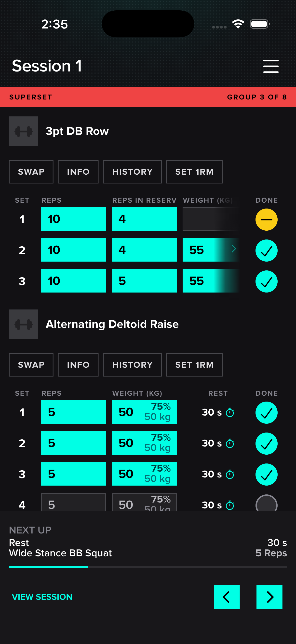
Task: Expand the chevron on DB Row set 2 weight
Action: pos(234,249)
